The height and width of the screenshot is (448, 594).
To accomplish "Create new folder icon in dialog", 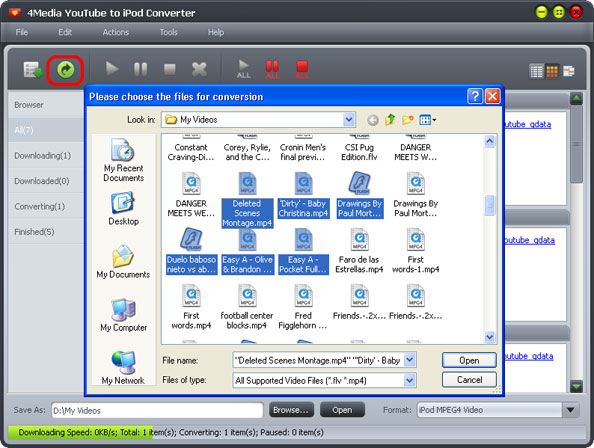I will coord(408,120).
